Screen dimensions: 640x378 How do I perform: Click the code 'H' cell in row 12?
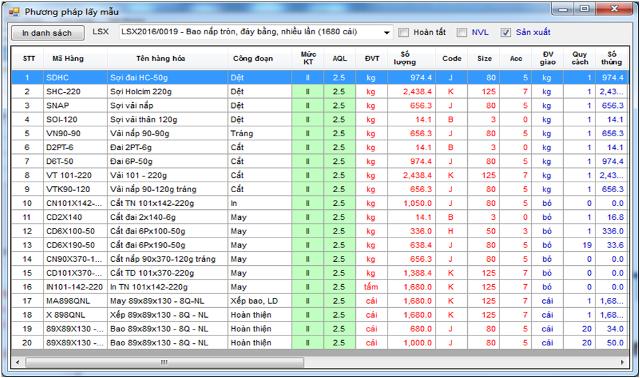[451, 231]
